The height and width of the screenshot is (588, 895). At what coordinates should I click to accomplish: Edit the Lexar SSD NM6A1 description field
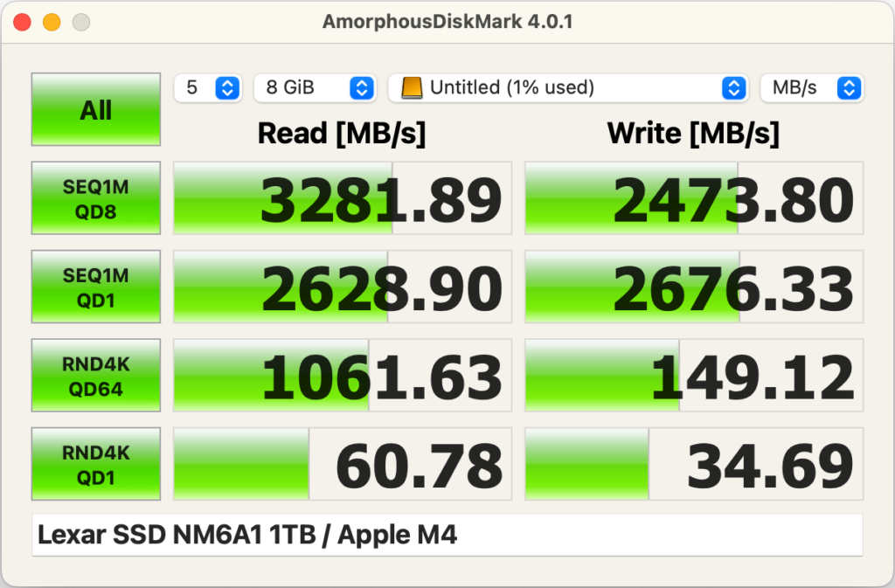[447, 535]
